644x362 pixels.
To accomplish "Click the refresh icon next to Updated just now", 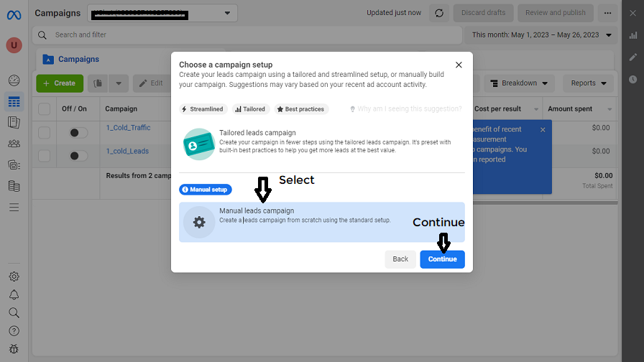I will (439, 13).
